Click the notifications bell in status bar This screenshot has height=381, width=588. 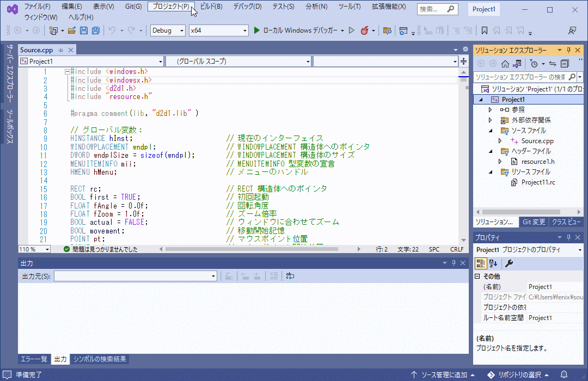coord(564,374)
